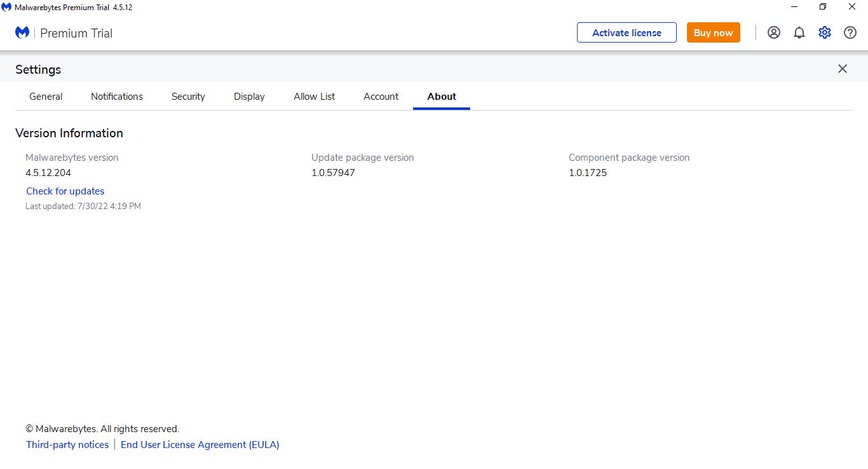868x469 pixels.
Task: Click the Malwarebytes logo icon in header
Action: 22,32
